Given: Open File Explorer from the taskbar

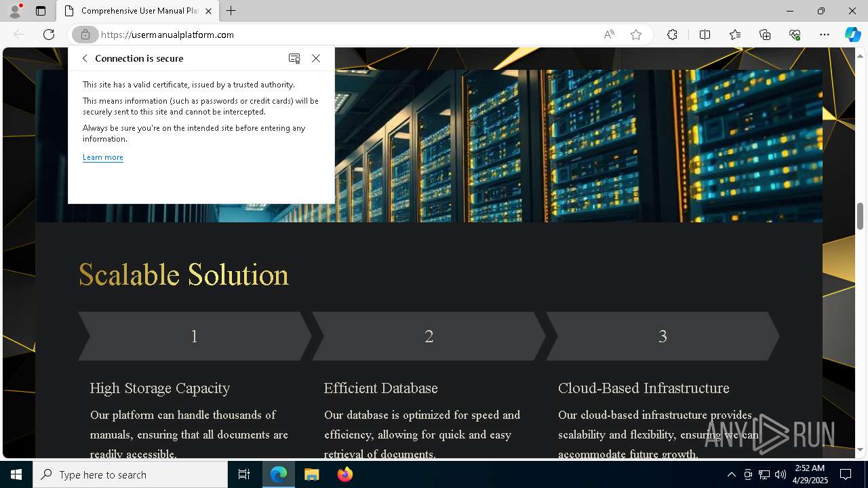Looking at the screenshot, I should (x=311, y=474).
